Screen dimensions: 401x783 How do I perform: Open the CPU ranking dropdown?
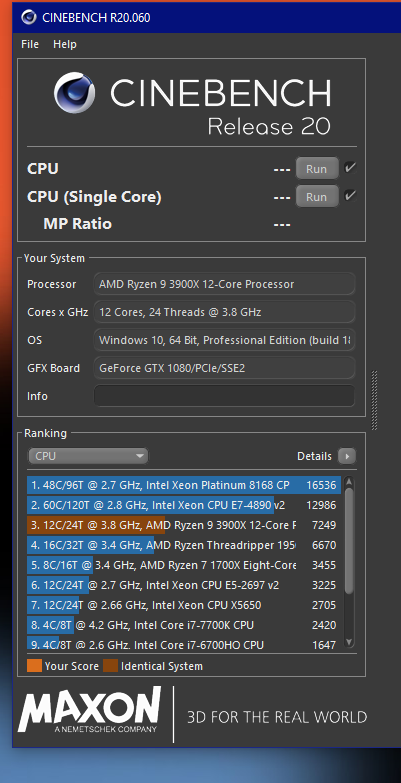[88, 456]
